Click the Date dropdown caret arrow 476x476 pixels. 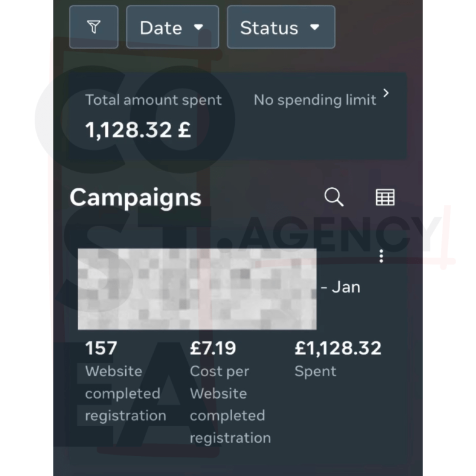click(x=198, y=27)
